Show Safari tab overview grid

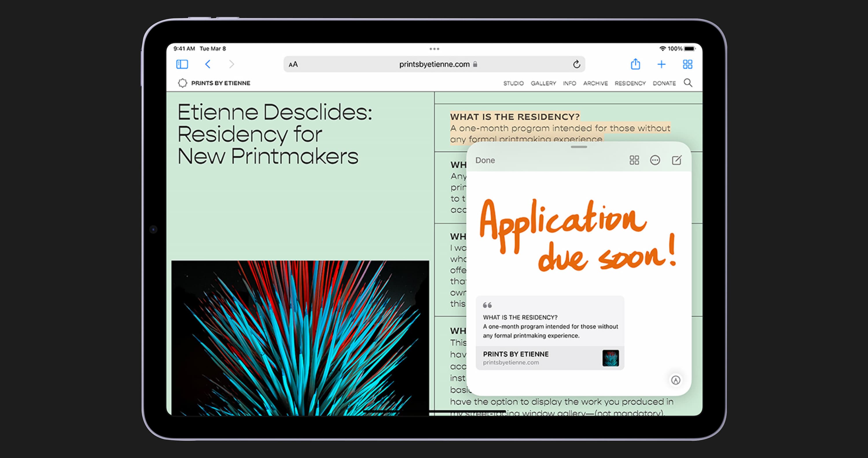(687, 64)
